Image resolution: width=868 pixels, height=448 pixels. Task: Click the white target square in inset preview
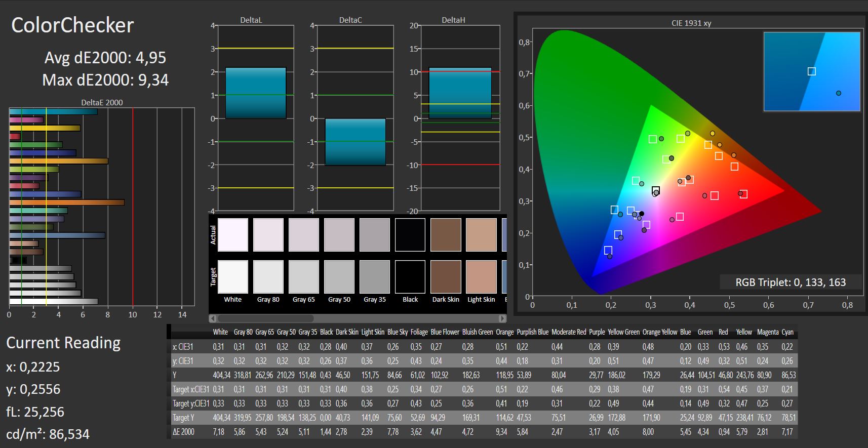point(811,71)
